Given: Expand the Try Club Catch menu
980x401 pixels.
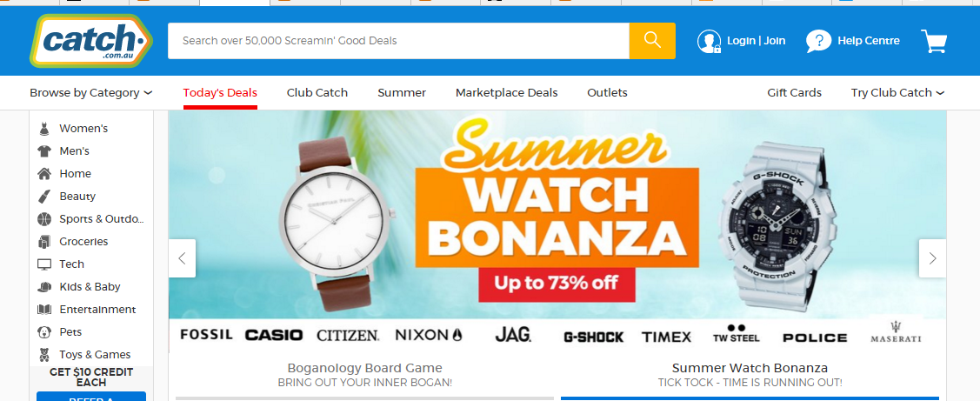Looking at the screenshot, I should pos(897,92).
